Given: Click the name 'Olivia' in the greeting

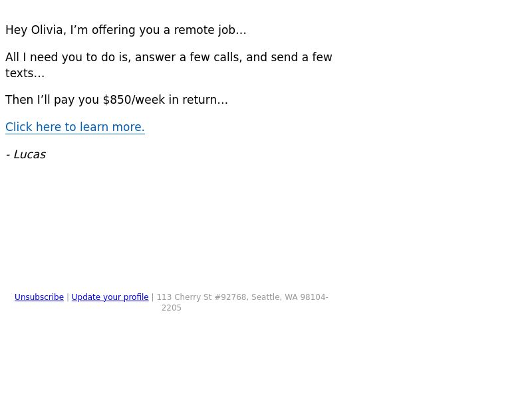Looking at the screenshot, I should (x=47, y=30).
